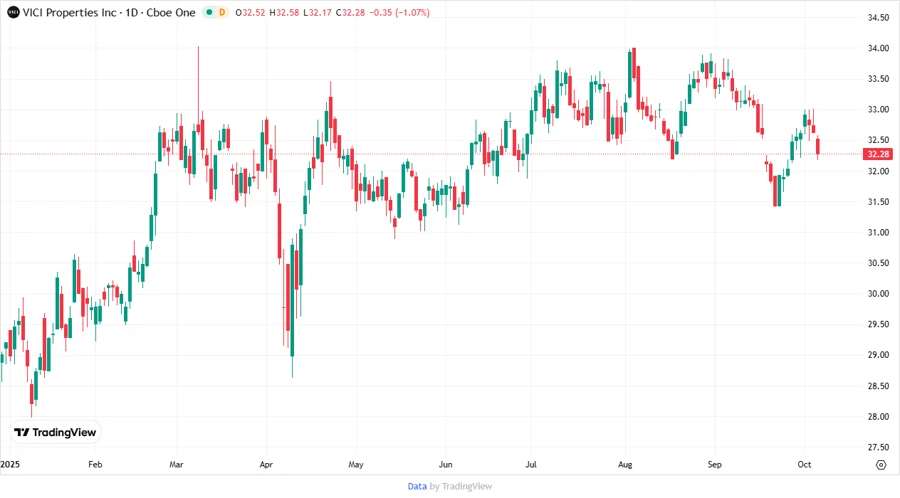900x498 pixels.
Task: Click the 2025 year label on time axis
Action: tap(10, 465)
